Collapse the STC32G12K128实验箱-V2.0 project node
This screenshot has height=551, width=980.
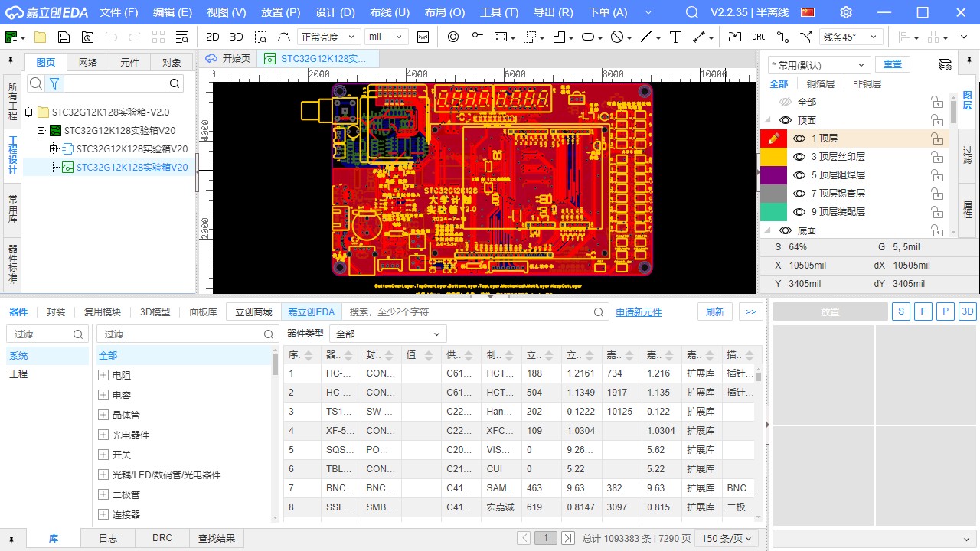tap(30, 112)
